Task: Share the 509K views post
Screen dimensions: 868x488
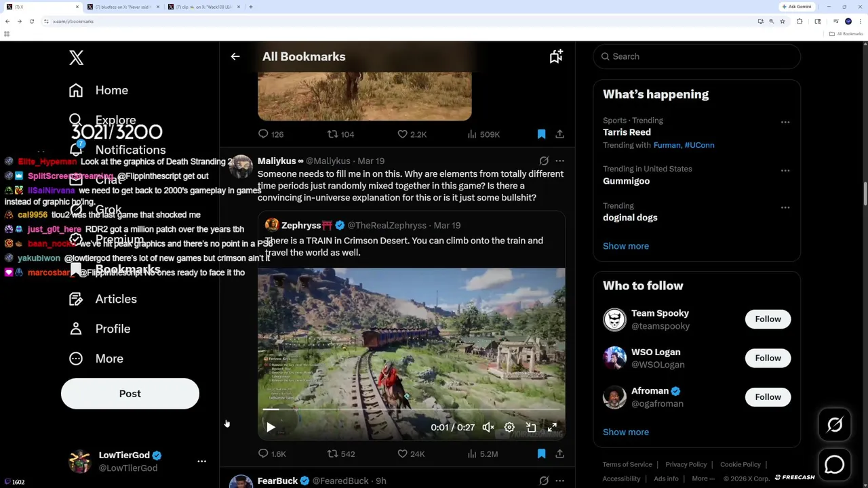Action: pos(559,134)
